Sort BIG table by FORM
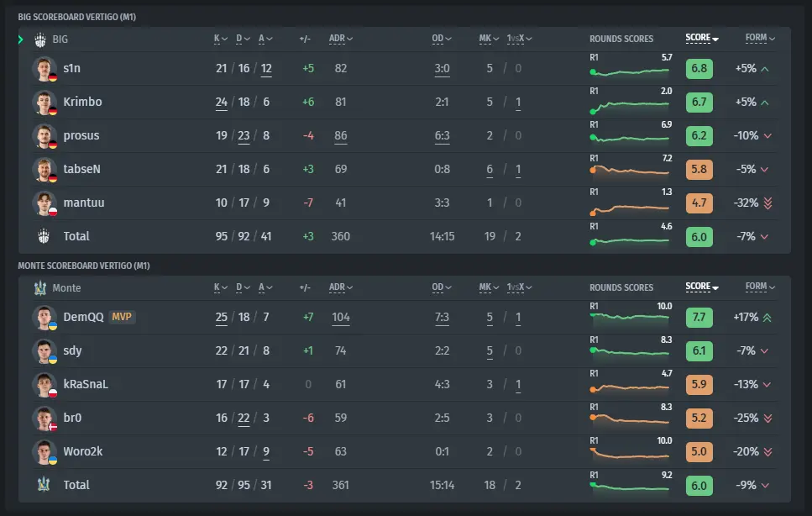The image size is (812, 516). click(760, 38)
